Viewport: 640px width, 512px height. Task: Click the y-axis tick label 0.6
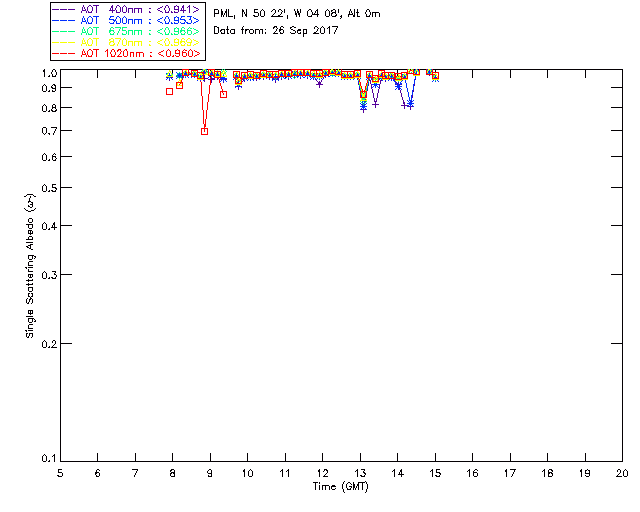point(49,157)
